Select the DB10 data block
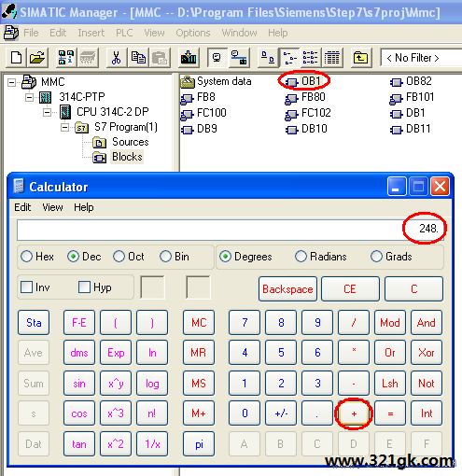The image size is (462, 476). [x=306, y=129]
